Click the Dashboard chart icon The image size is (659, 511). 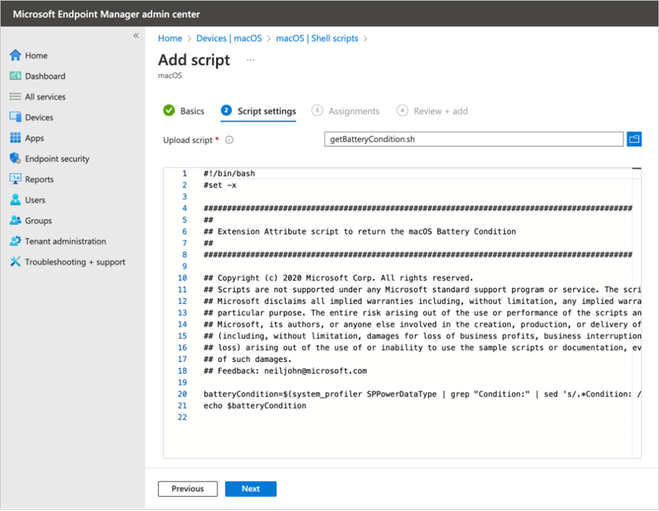pos(15,76)
